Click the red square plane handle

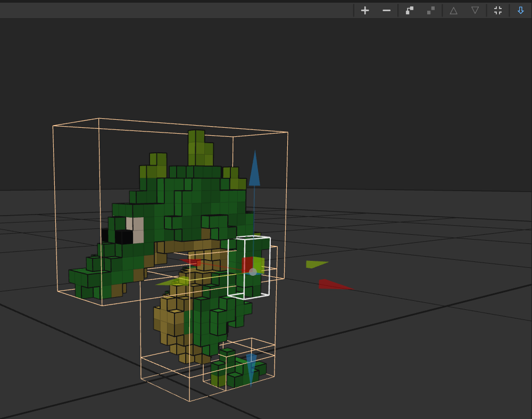247,264
